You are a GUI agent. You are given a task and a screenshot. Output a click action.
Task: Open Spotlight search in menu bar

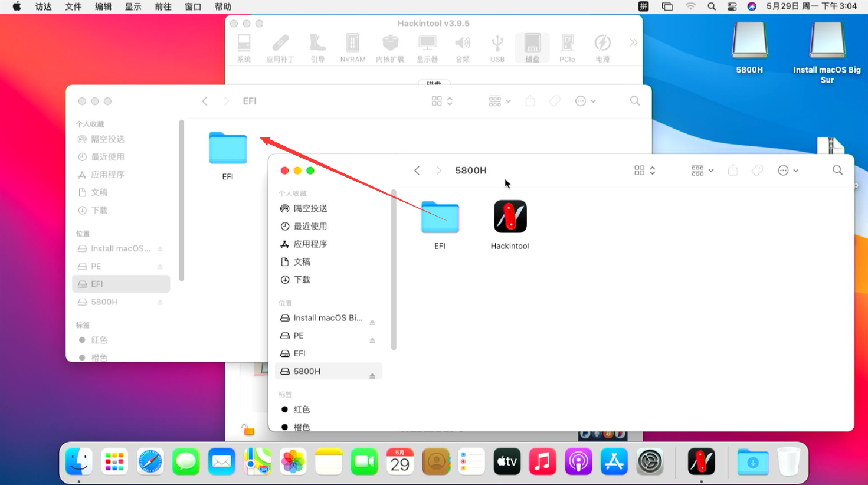coord(712,6)
